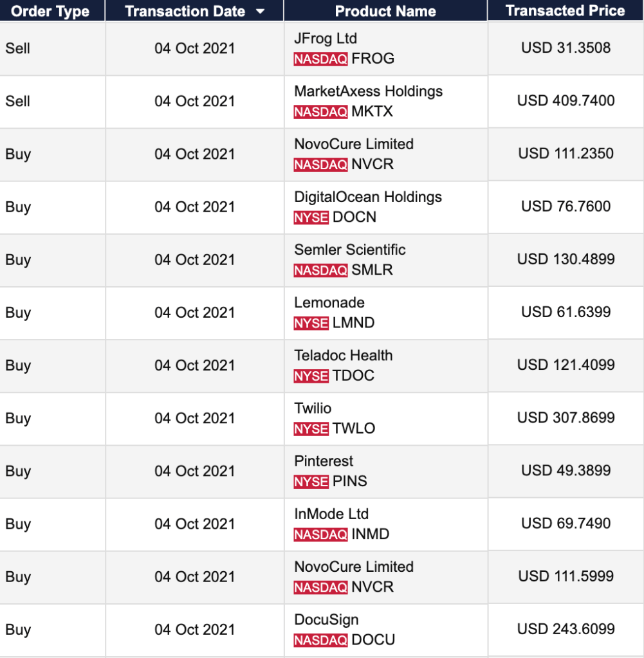Click the Transacted Price column header
644x658 pixels.
click(565, 10)
